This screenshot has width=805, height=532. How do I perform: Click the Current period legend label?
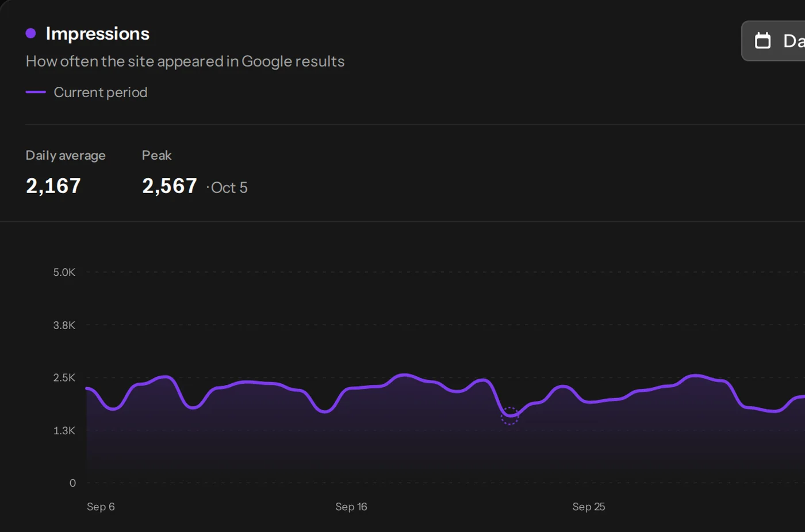[101, 92]
